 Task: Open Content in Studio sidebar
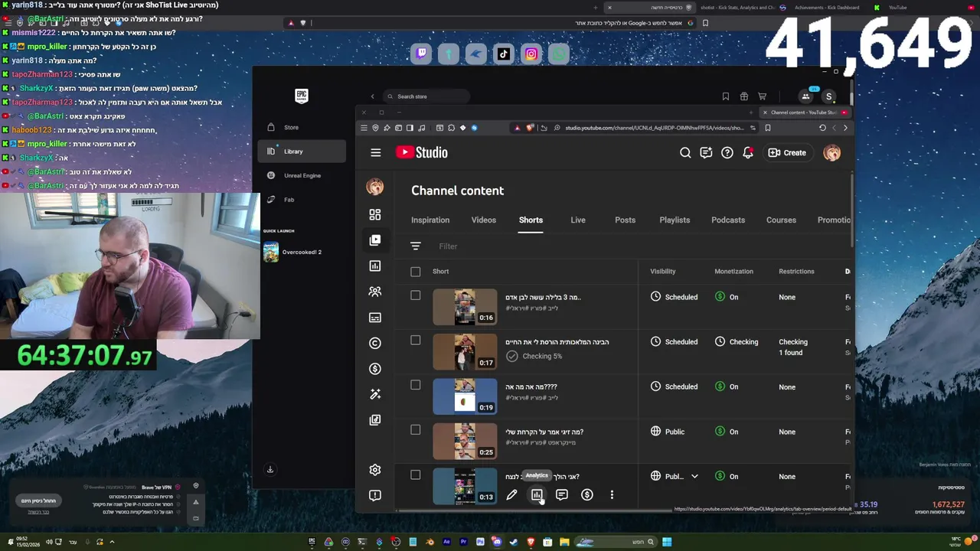click(375, 240)
